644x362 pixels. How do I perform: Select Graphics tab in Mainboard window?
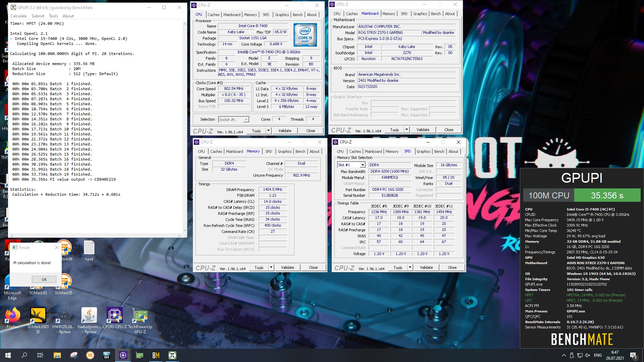coord(420,14)
